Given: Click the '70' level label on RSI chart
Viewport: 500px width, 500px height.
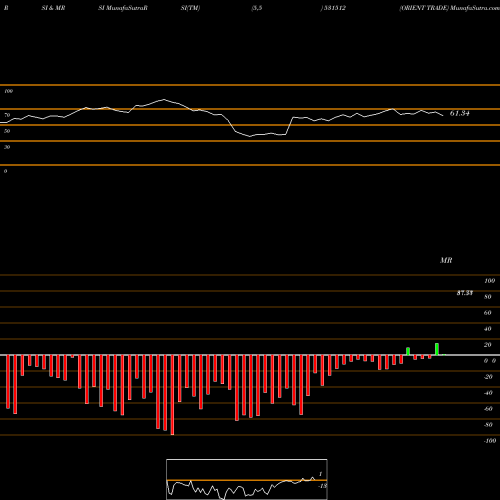Looking at the screenshot, I should [x=7, y=115].
